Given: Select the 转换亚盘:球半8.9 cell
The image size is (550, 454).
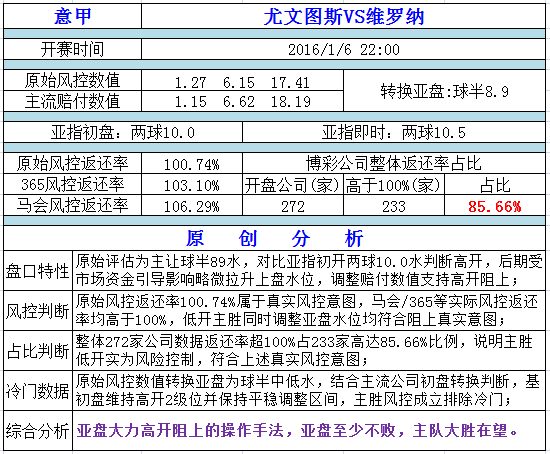Looking at the screenshot, I should tap(444, 91).
